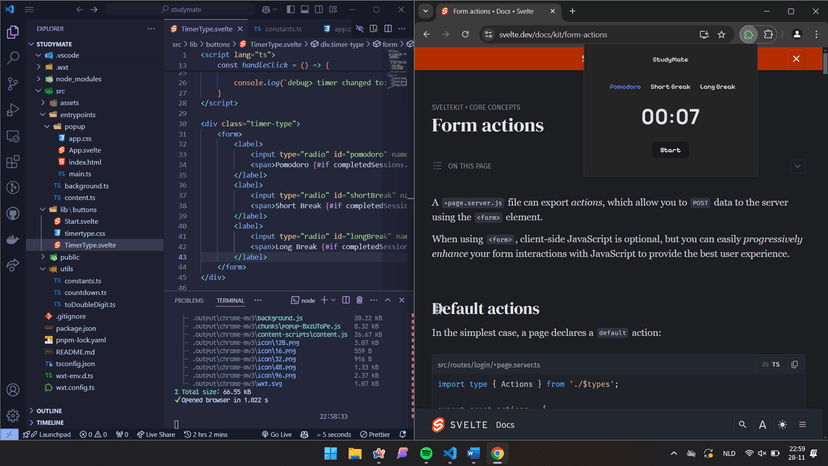The height and width of the screenshot is (466, 828).
Task: Switch to the PROBLEMS panel tab
Action: point(189,300)
